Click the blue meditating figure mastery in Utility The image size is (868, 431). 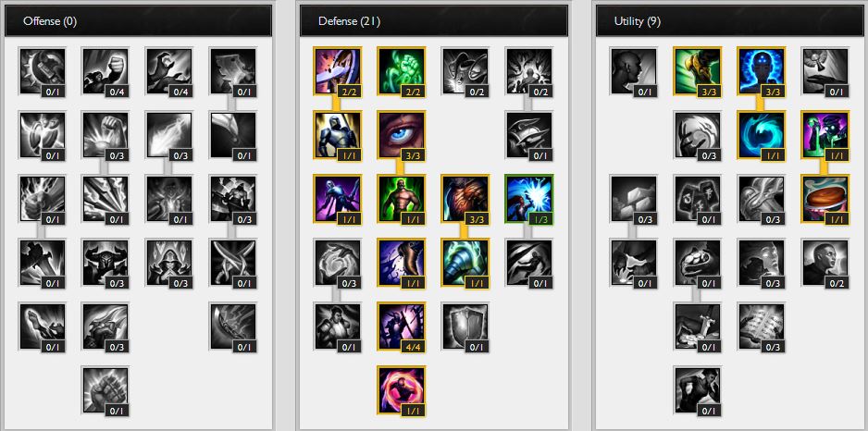tap(762, 71)
